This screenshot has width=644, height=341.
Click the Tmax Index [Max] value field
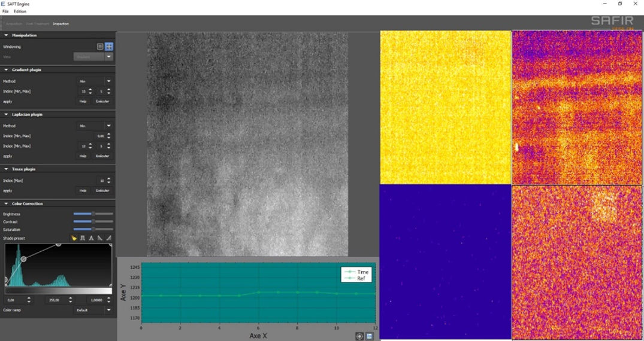point(101,181)
